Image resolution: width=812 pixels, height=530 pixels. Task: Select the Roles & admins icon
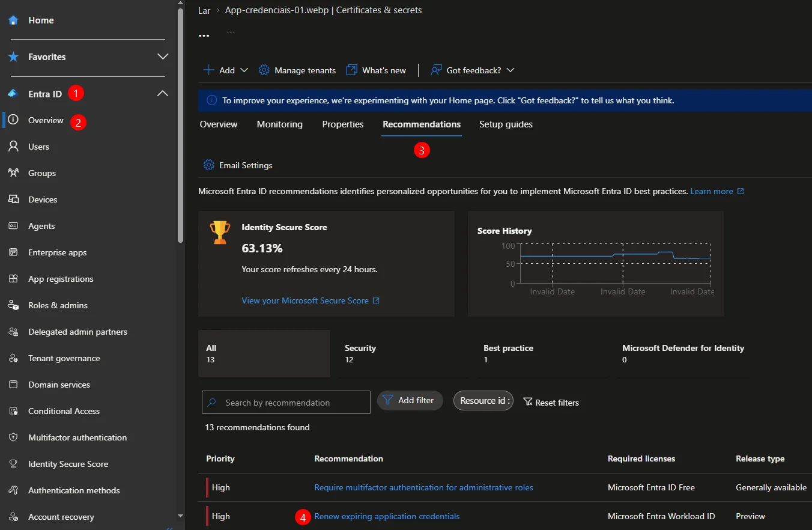tap(13, 305)
